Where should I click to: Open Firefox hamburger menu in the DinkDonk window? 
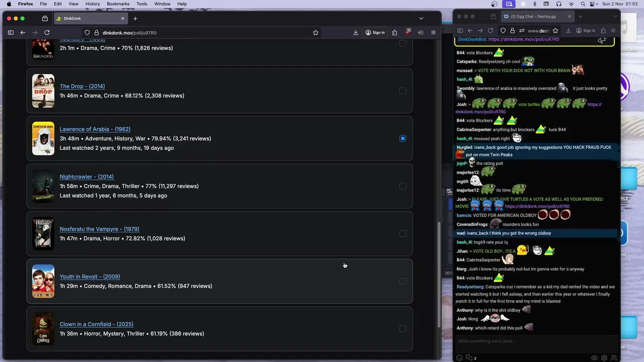tap(433, 33)
